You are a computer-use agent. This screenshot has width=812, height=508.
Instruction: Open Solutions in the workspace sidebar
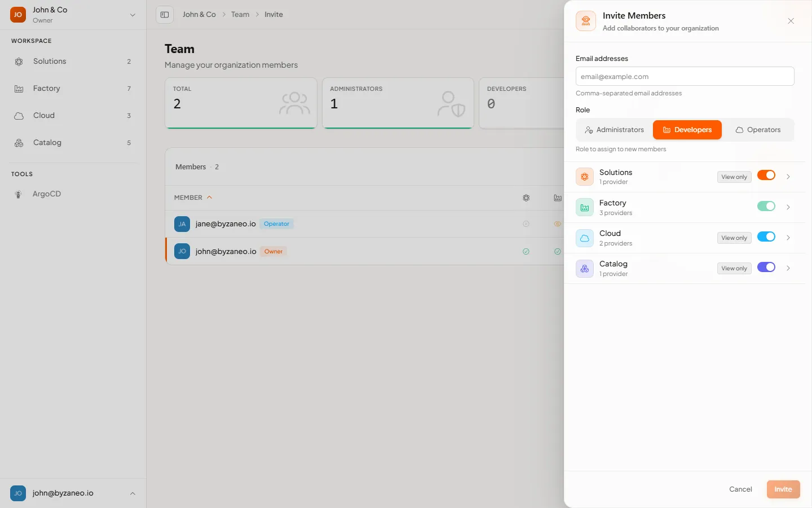pyautogui.click(x=73, y=62)
